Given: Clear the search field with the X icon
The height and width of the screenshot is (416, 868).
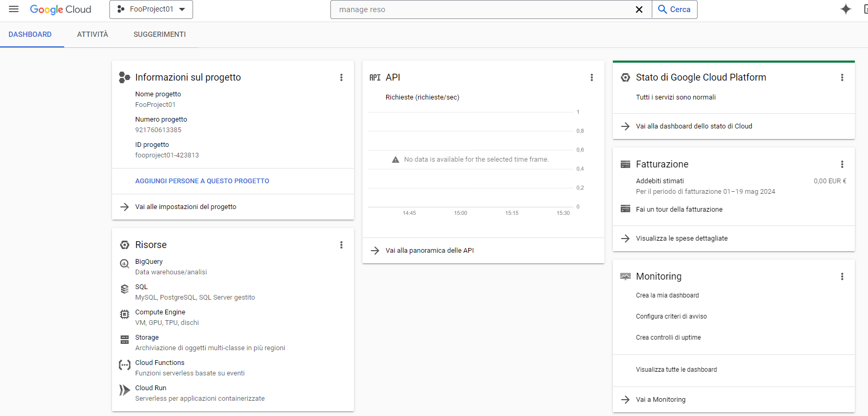Looking at the screenshot, I should pyautogui.click(x=639, y=9).
